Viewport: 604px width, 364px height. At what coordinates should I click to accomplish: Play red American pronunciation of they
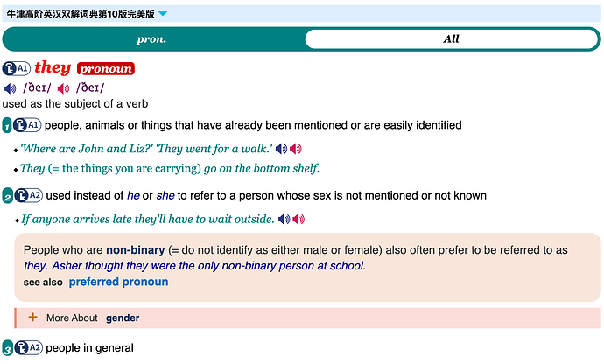click(63, 88)
